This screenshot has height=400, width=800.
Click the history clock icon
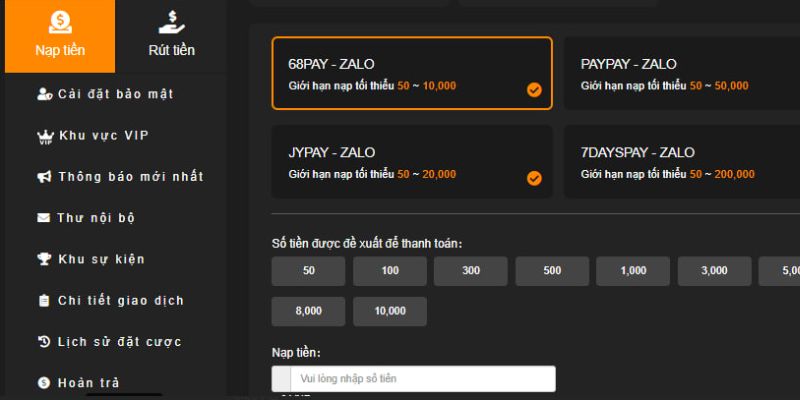coord(44,341)
